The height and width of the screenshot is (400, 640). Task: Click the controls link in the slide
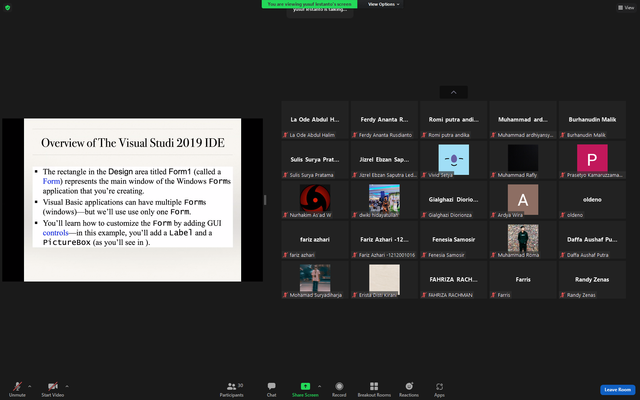(x=56, y=233)
